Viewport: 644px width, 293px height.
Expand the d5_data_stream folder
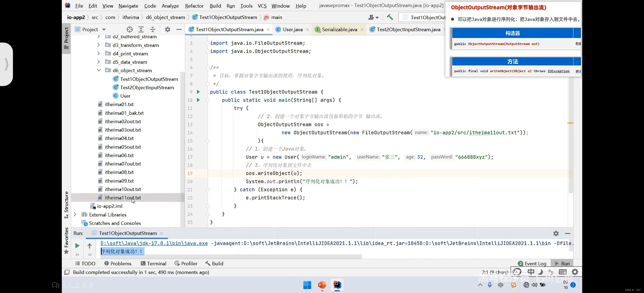click(x=99, y=62)
